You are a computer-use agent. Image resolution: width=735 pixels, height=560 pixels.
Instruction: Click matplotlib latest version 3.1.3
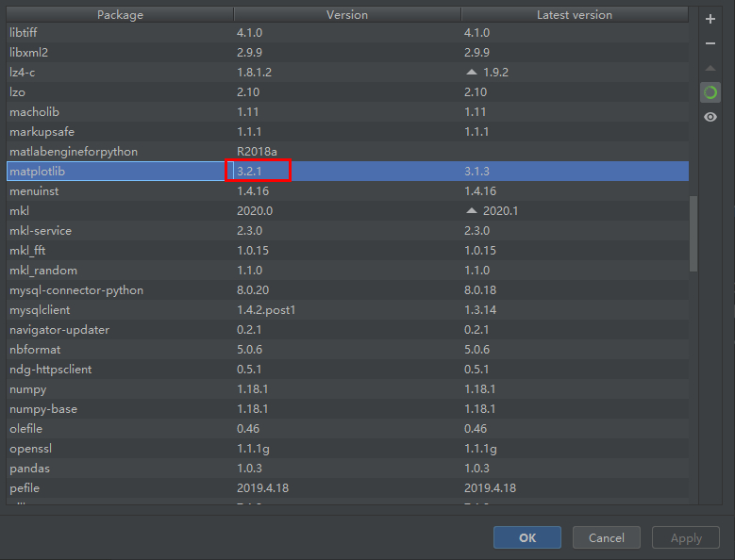point(476,172)
